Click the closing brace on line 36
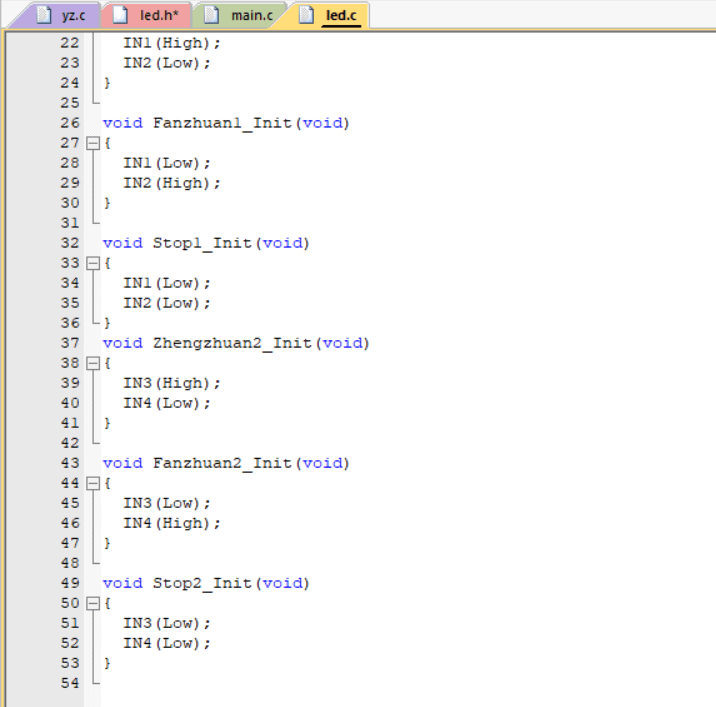Screen dimensions: 716x707 point(107,323)
